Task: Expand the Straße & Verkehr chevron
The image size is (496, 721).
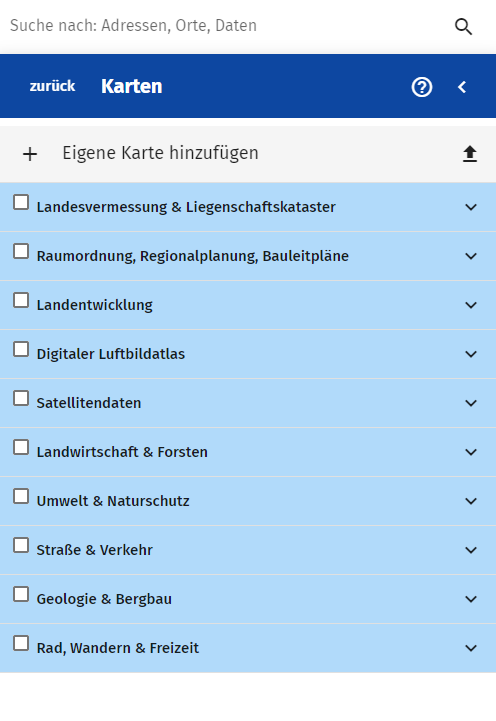Action: (x=471, y=550)
